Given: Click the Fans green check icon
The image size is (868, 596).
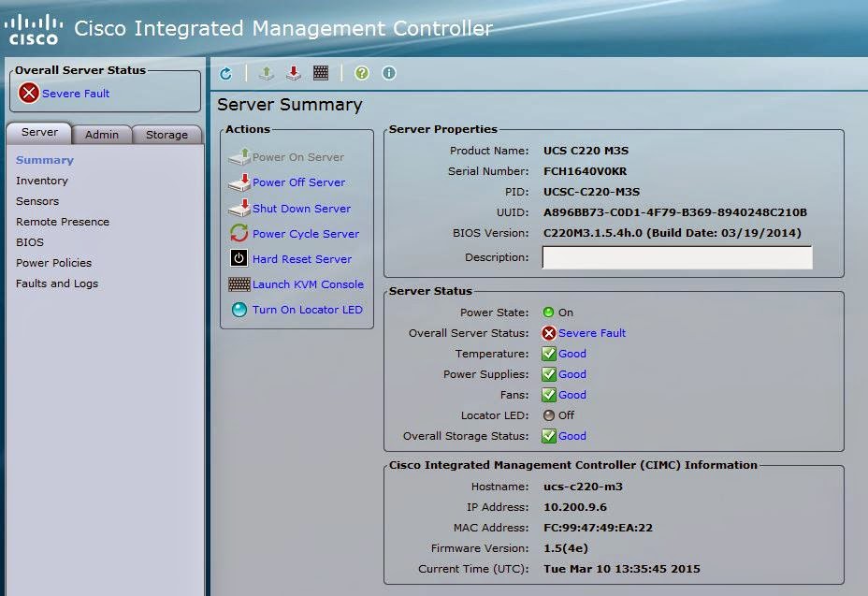Looking at the screenshot, I should tap(549, 395).
